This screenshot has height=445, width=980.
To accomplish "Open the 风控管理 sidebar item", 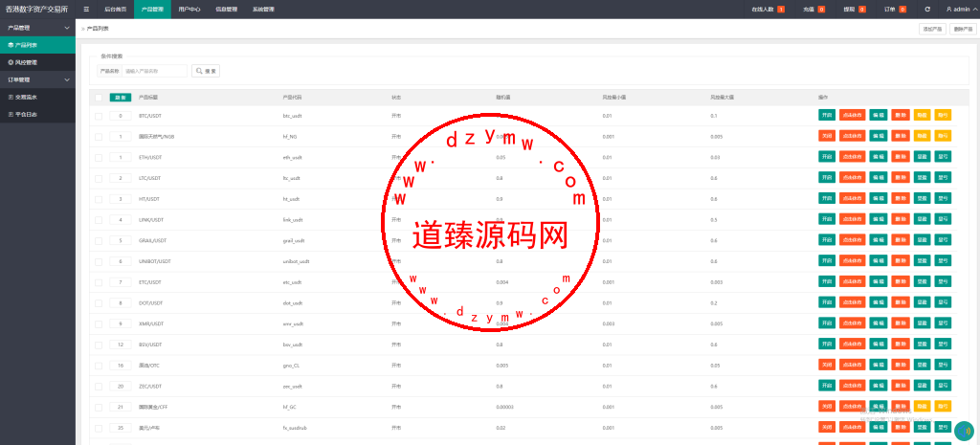I will (37, 62).
